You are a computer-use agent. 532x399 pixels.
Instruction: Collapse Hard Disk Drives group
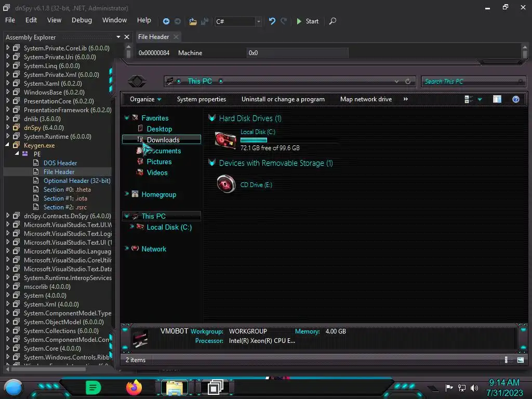pyautogui.click(x=212, y=118)
